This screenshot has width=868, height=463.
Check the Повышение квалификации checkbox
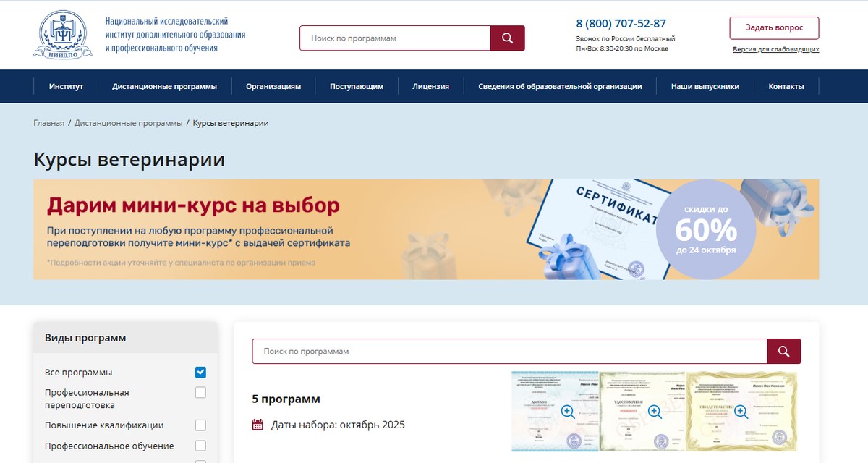tap(200, 425)
